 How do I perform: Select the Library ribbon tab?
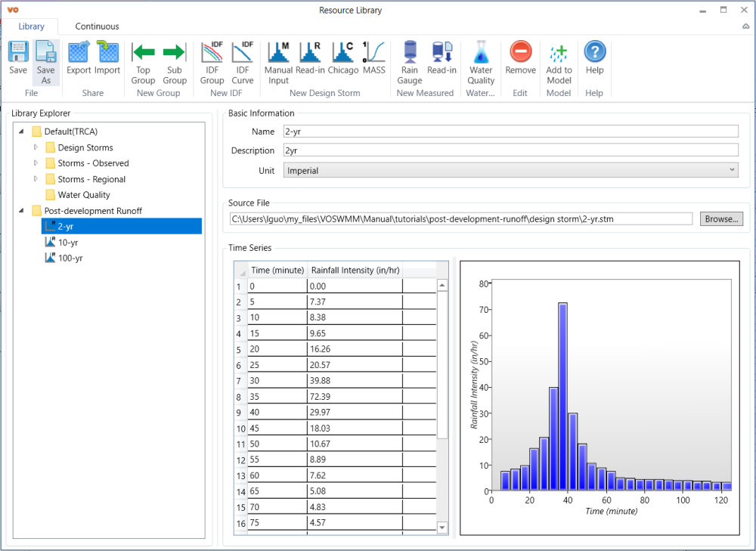[x=32, y=25]
